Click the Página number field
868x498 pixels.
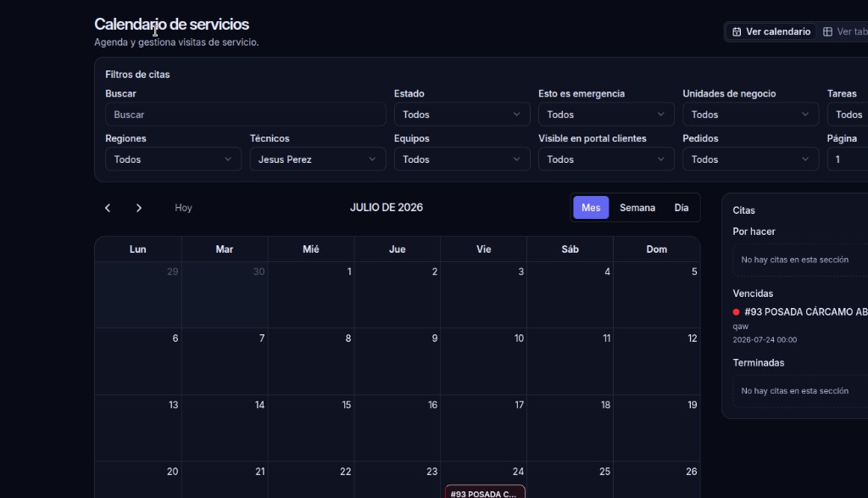(x=848, y=159)
